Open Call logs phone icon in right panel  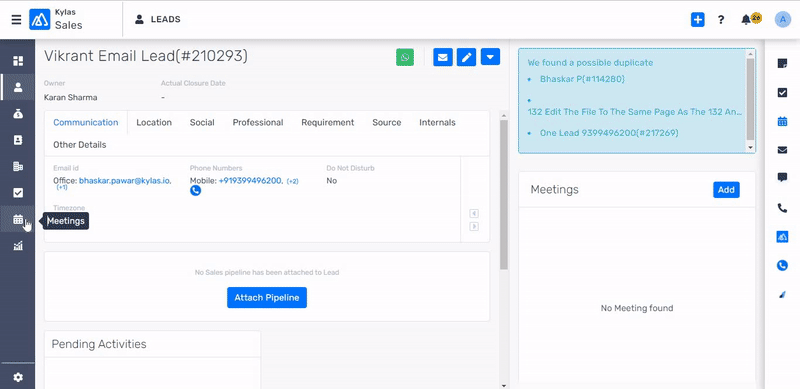coord(782,208)
